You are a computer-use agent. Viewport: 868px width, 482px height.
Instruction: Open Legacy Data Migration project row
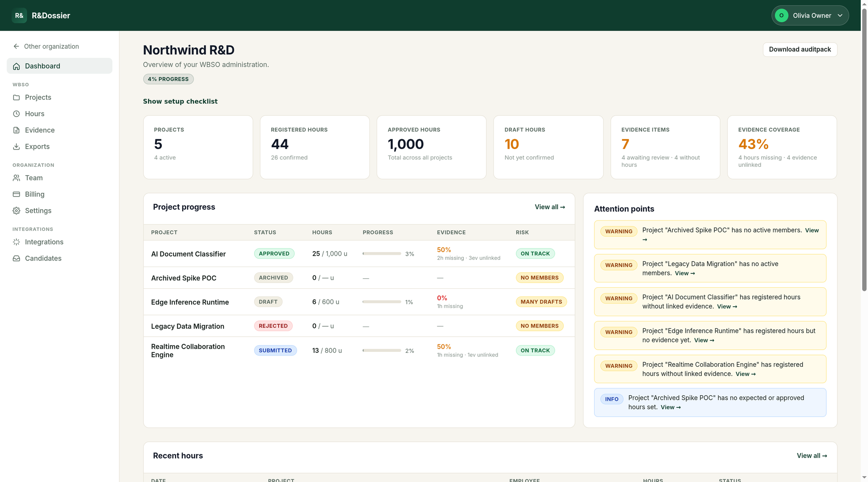click(x=359, y=326)
